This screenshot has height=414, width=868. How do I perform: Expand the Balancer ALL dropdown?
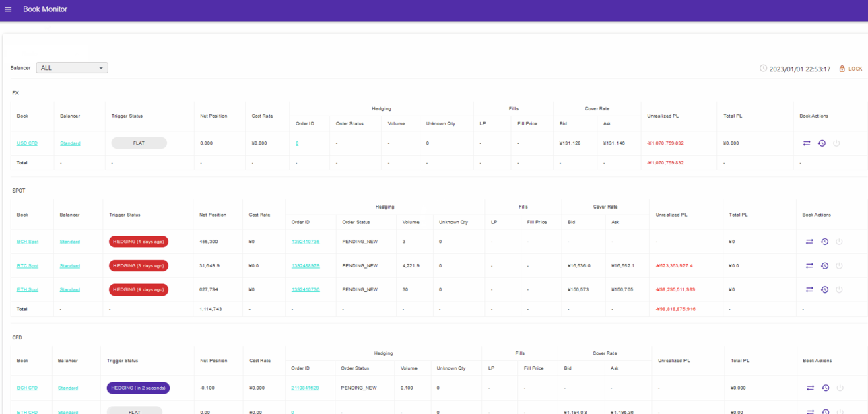(x=72, y=68)
